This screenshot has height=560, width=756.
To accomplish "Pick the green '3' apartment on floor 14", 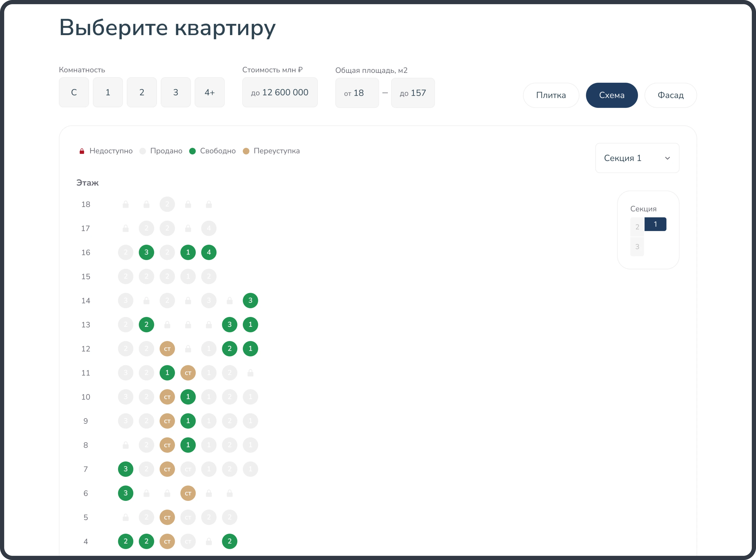I will [x=251, y=300].
